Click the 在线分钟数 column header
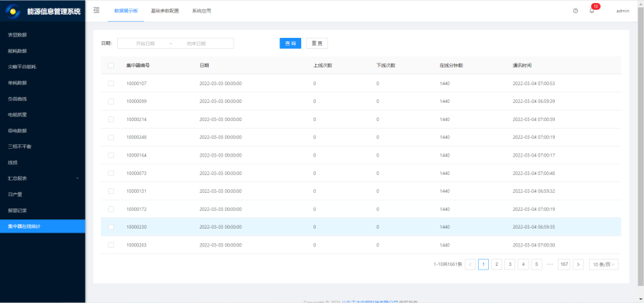644x303 pixels. click(452, 65)
